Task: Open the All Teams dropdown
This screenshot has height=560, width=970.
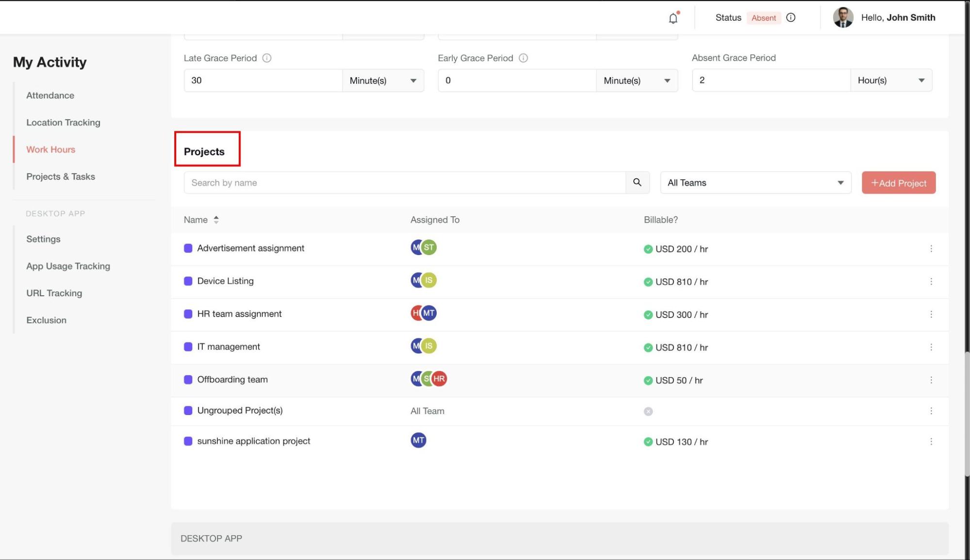Action: point(755,183)
